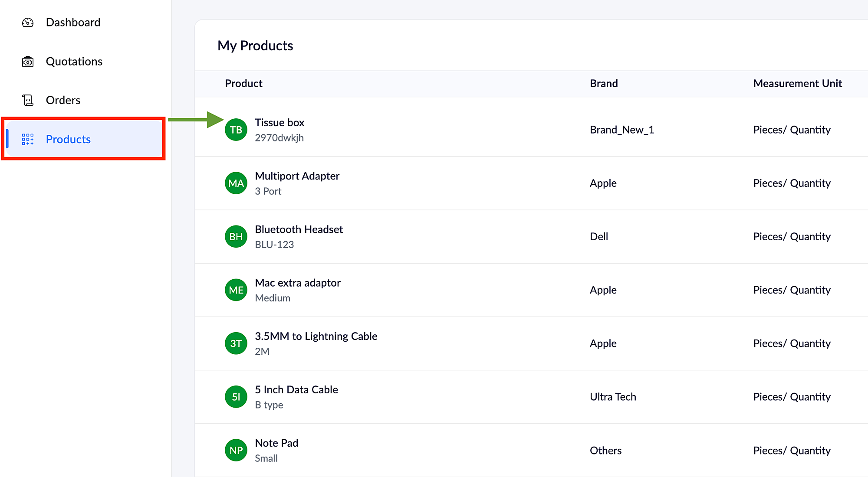Go to the Quotations section
This screenshot has width=868, height=477.
[74, 62]
